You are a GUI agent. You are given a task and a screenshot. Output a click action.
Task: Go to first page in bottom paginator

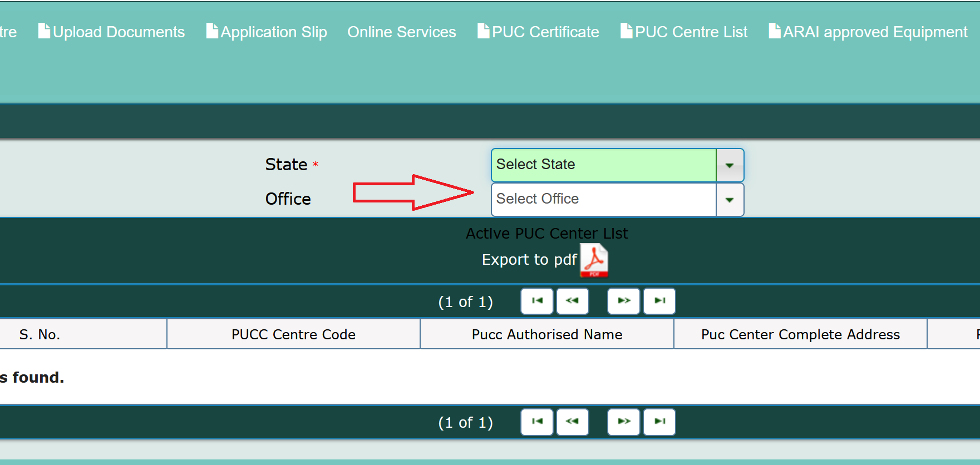[x=536, y=422]
